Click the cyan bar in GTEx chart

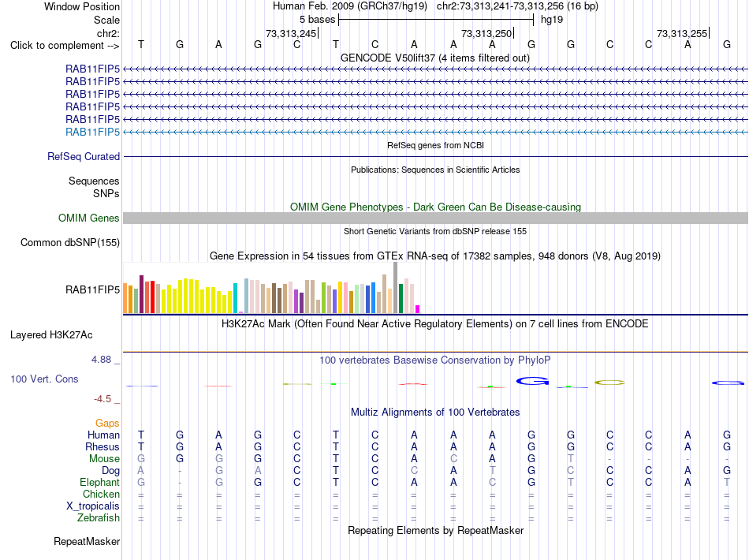[235, 298]
